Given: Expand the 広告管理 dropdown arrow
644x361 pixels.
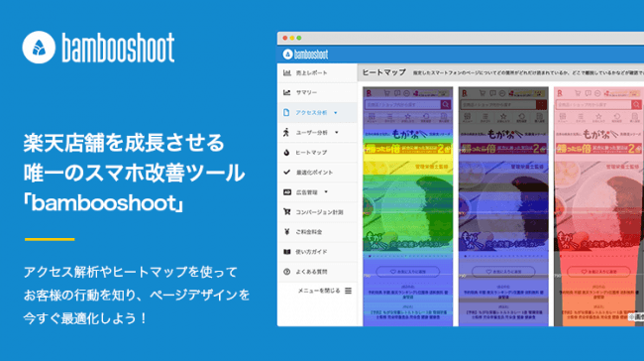Looking at the screenshot, I should [x=326, y=192].
